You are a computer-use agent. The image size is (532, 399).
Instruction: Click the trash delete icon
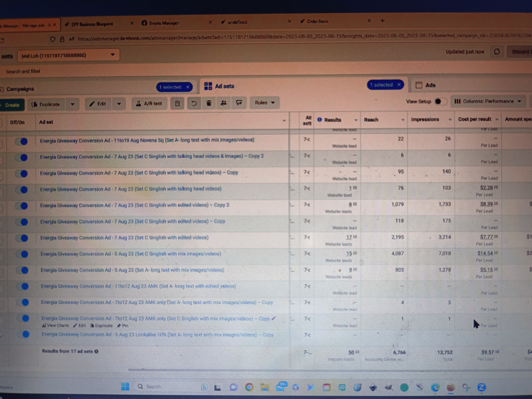point(209,103)
